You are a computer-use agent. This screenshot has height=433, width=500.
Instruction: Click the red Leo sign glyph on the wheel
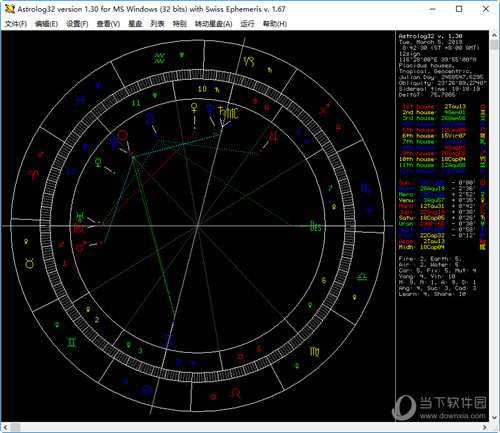click(x=236, y=393)
